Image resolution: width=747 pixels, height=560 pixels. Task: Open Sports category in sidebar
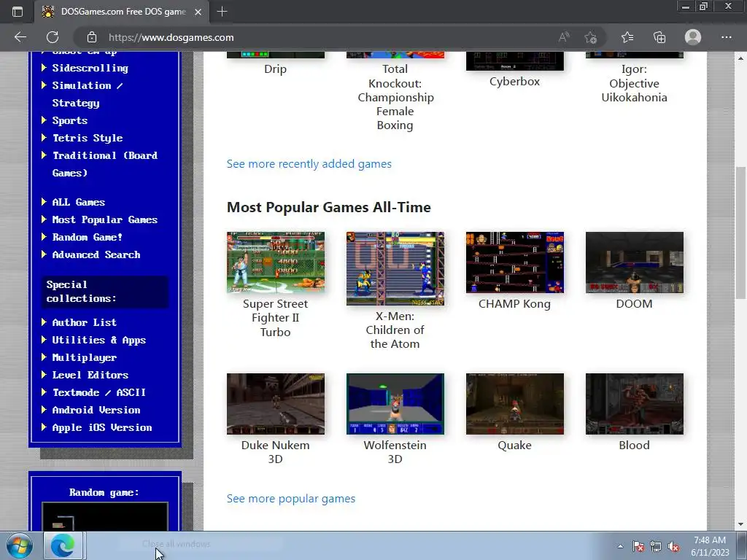(x=69, y=120)
